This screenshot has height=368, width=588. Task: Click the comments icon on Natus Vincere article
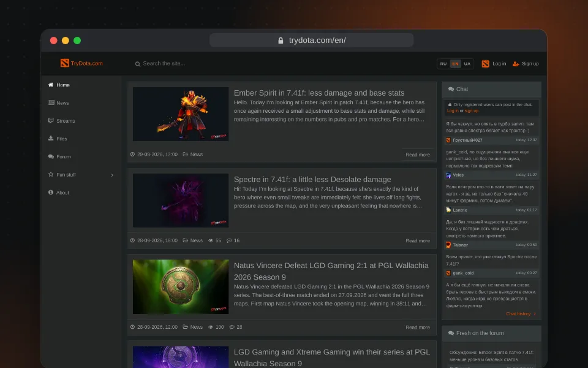pos(232,327)
